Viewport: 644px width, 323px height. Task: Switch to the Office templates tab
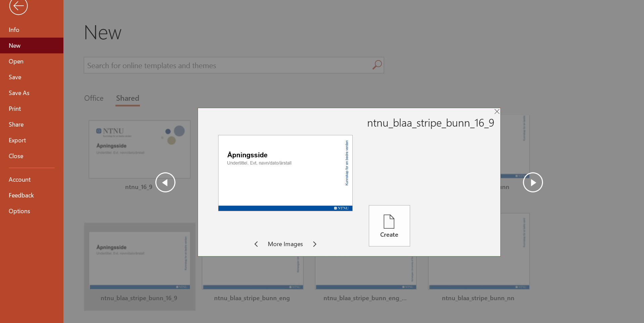(x=94, y=98)
